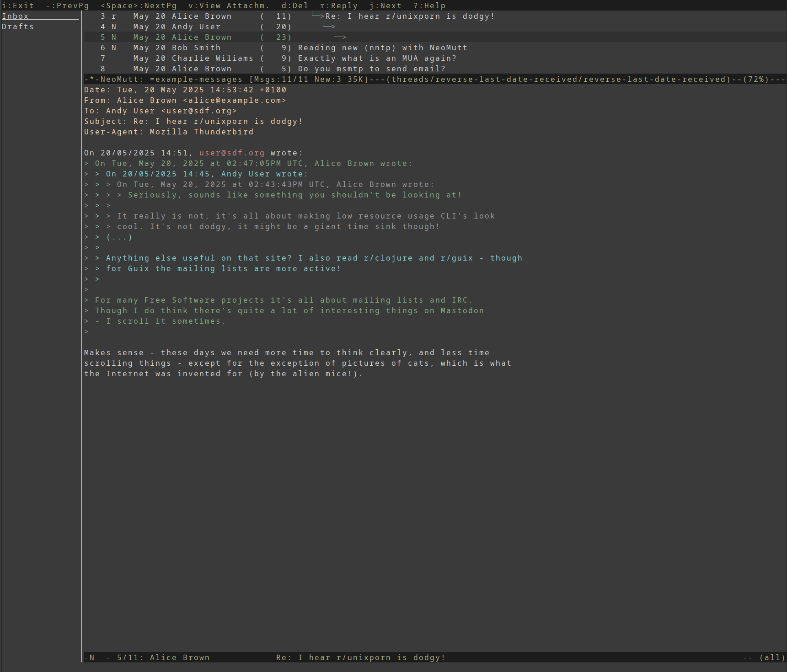Image resolution: width=787 pixels, height=672 pixels.
Task: Open Charlie Wiliams' MUA message
Action: tap(377, 58)
